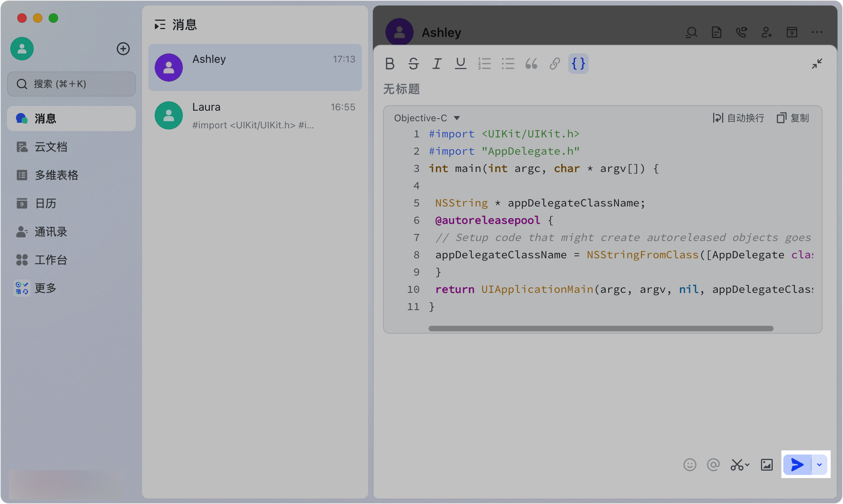Open the Objective-C language dropdown
This screenshot has width=843, height=504.
tap(427, 118)
